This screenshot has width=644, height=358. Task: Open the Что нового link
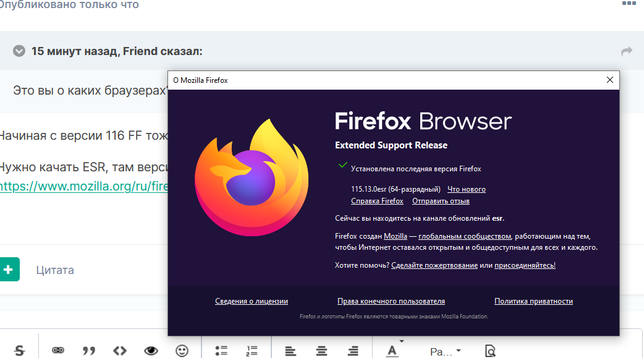(x=467, y=189)
